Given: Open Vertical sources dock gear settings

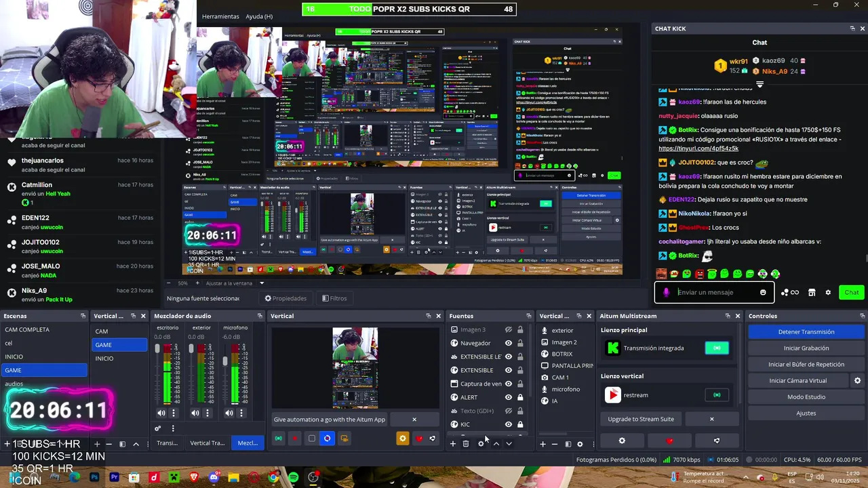Looking at the screenshot, I should point(580,444).
